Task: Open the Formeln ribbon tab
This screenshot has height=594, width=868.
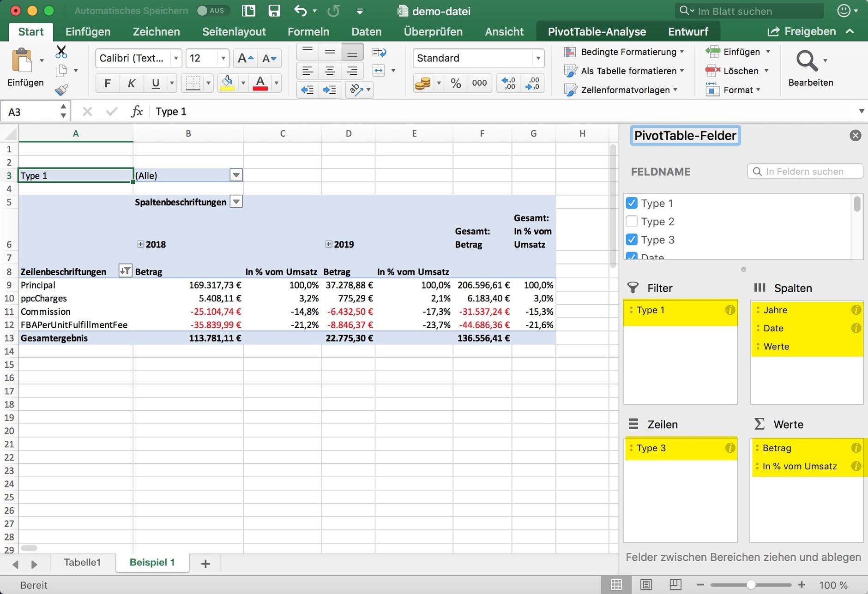Action: (308, 31)
